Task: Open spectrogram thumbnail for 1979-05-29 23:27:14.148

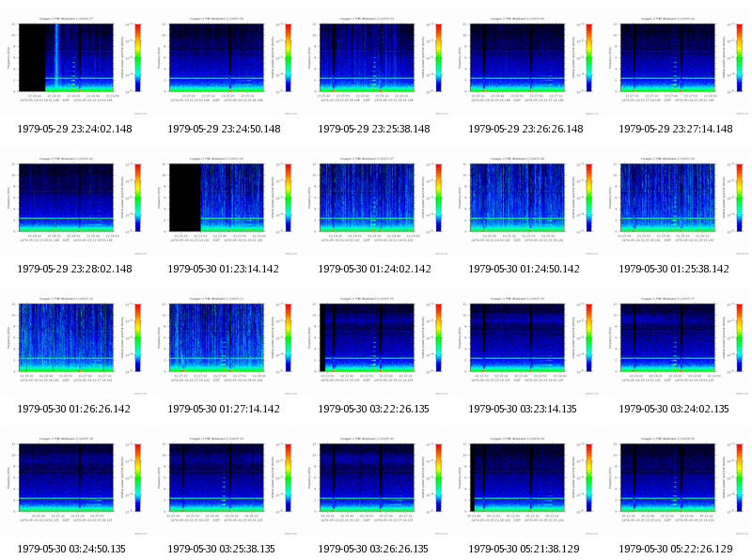Action: 676,63
